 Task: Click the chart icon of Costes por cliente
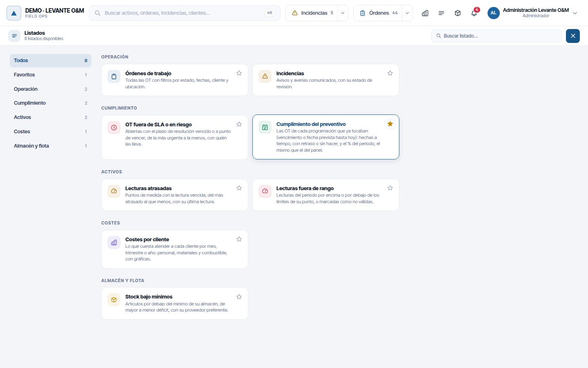114,242
